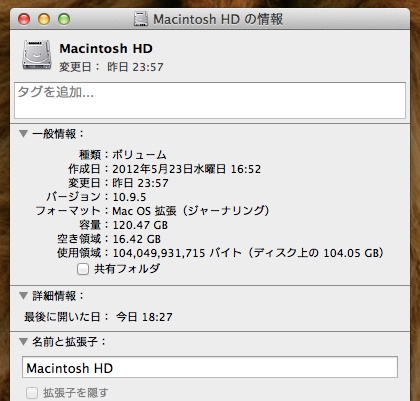Collapse the 一般情報 section triangle

pyautogui.click(x=23, y=134)
